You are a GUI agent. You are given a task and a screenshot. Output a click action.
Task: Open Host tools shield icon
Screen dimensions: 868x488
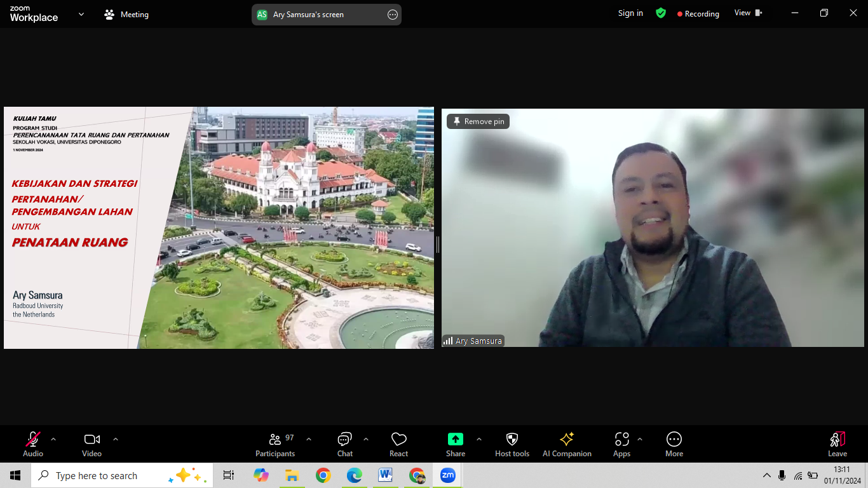pyautogui.click(x=512, y=444)
